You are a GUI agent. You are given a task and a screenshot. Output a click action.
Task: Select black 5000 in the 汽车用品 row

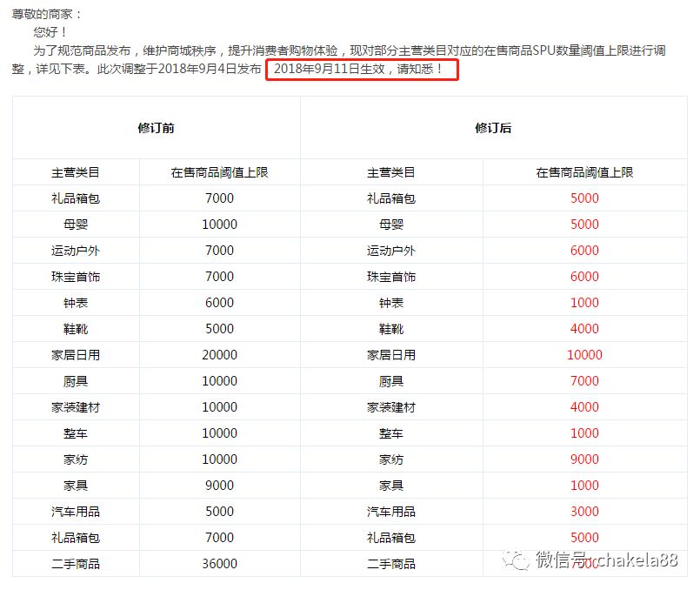click(x=219, y=512)
